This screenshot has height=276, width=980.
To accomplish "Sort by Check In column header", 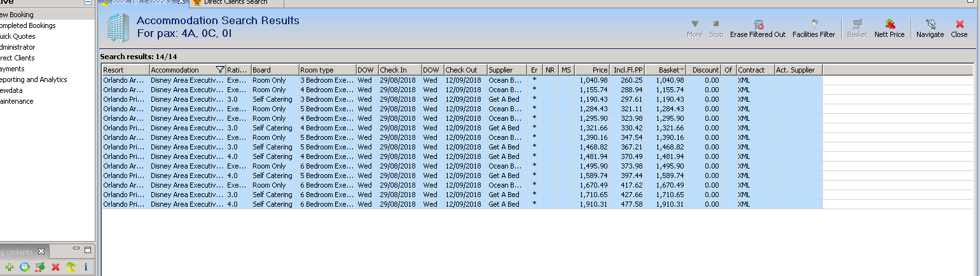I will (x=400, y=70).
